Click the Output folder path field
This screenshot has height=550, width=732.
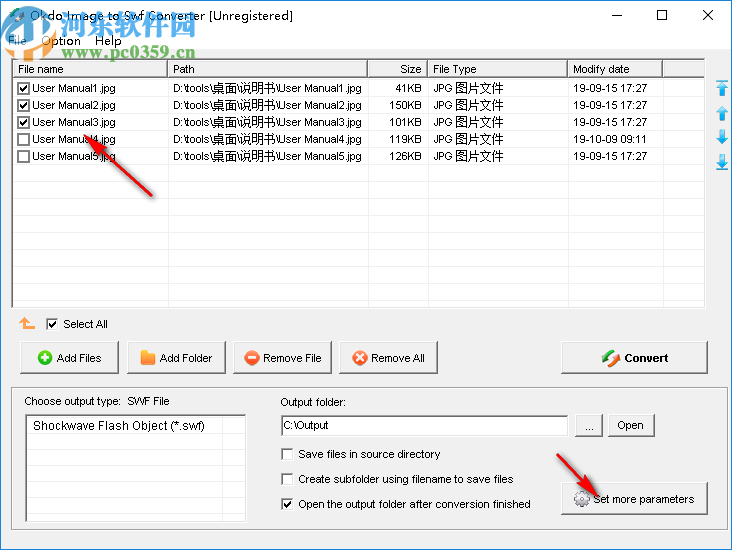(x=424, y=425)
